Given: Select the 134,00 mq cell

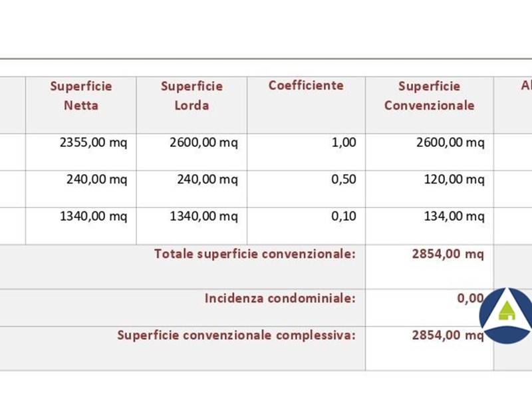Looking at the screenshot, I should coord(454,217).
